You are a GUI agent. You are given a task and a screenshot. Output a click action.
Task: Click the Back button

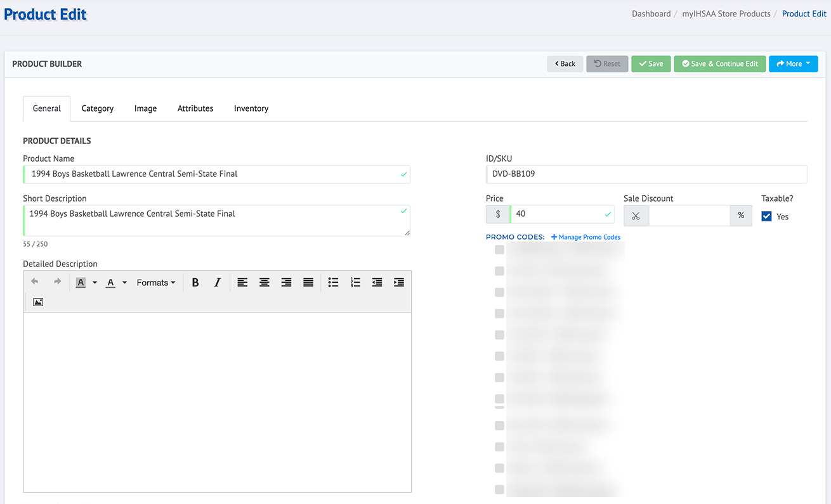tap(565, 64)
